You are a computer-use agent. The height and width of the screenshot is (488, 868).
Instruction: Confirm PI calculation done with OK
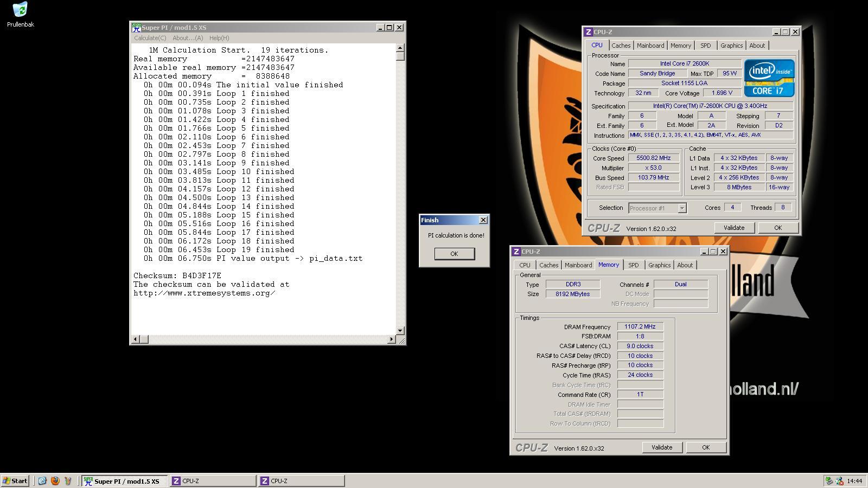coord(455,254)
